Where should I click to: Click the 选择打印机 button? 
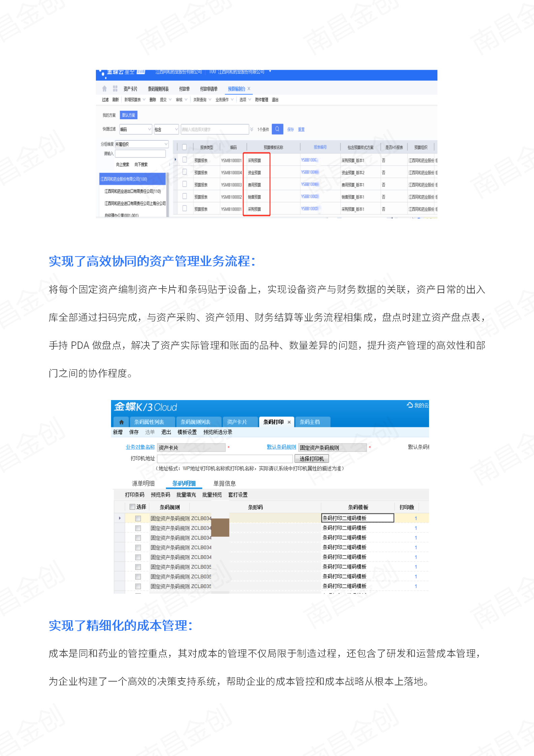312,459
